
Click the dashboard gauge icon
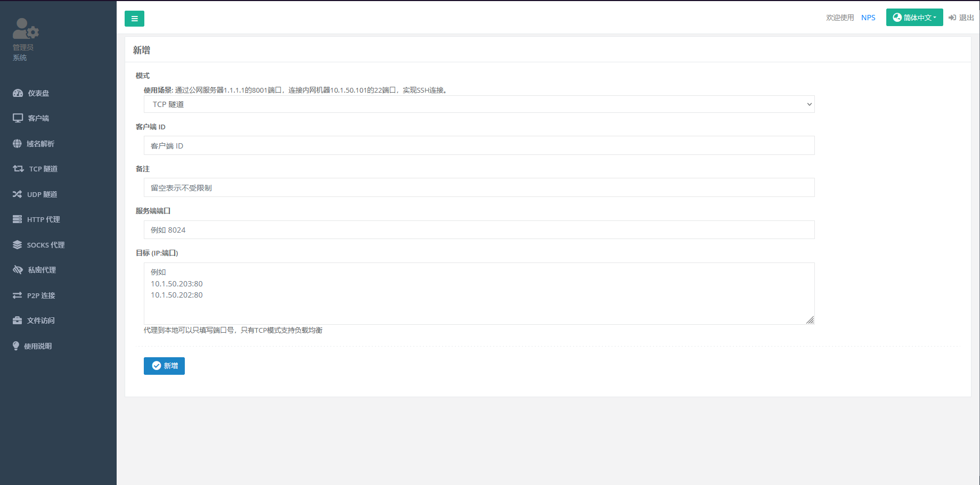point(18,93)
